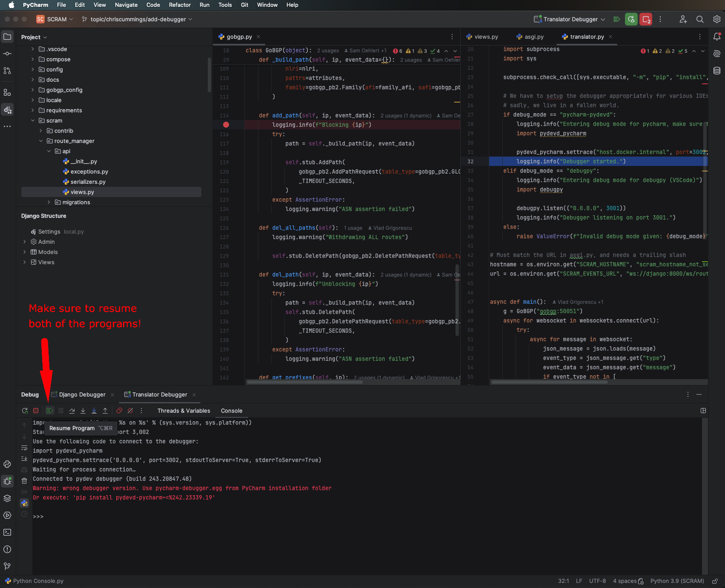The image size is (725, 588).
Task: Click the UTF-8 encoding status entry
Action: click(x=597, y=581)
